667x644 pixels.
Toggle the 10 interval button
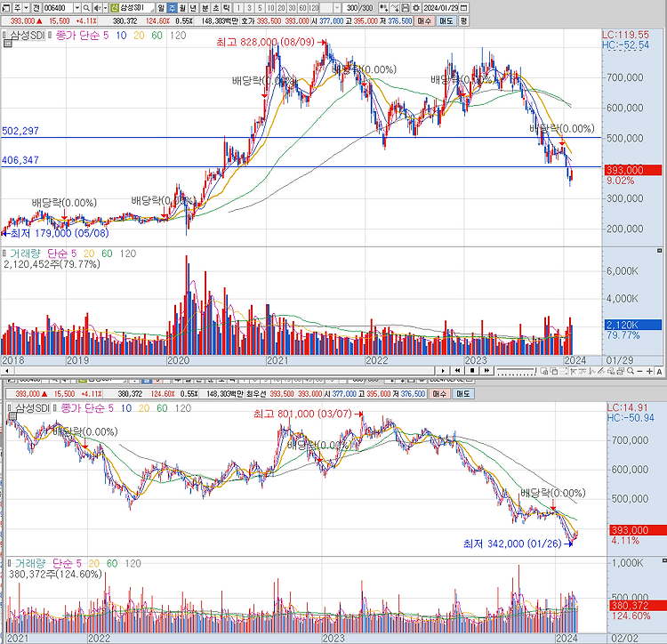coord(270,8)
